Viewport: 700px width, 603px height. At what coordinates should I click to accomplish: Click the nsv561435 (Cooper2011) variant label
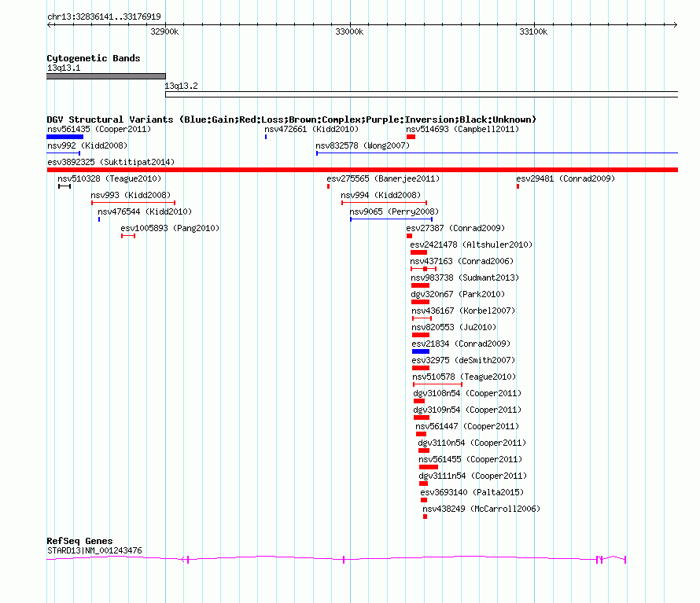point(99,129)
